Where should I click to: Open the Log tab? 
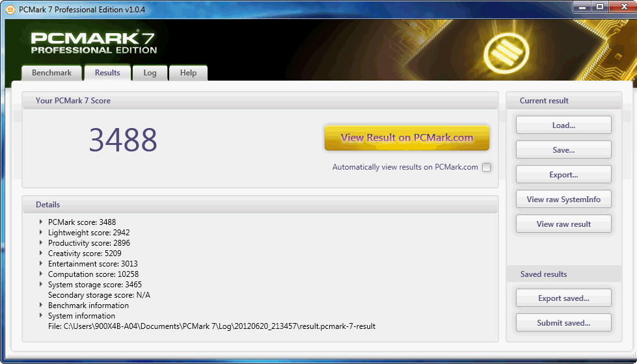coord(150,73)
